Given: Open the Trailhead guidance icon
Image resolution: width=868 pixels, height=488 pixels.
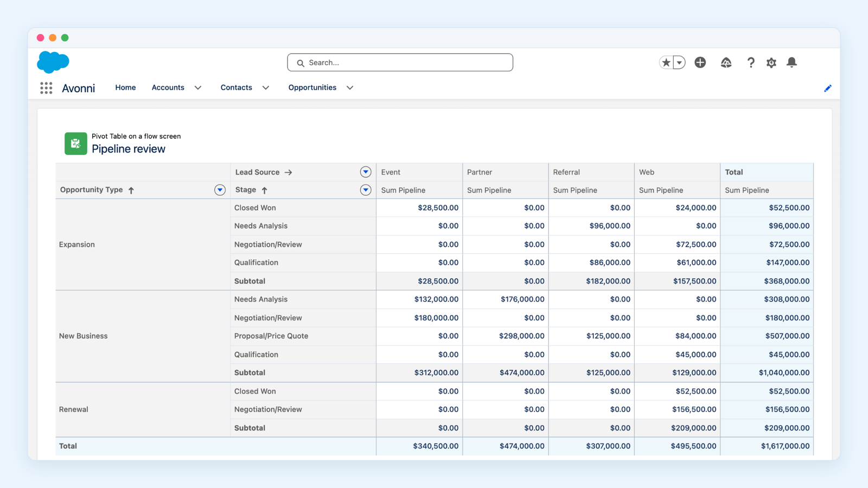Looking at the screenshot, I should pos(726,62).
